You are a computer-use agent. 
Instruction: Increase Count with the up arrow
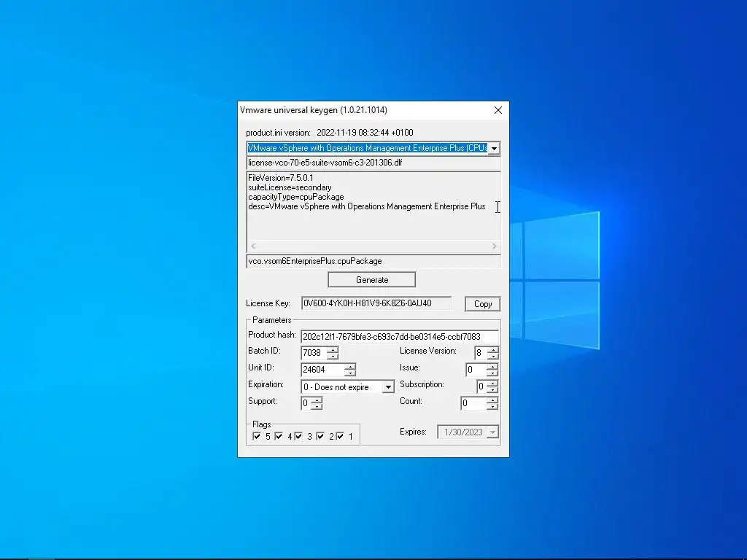coord(492,400)
